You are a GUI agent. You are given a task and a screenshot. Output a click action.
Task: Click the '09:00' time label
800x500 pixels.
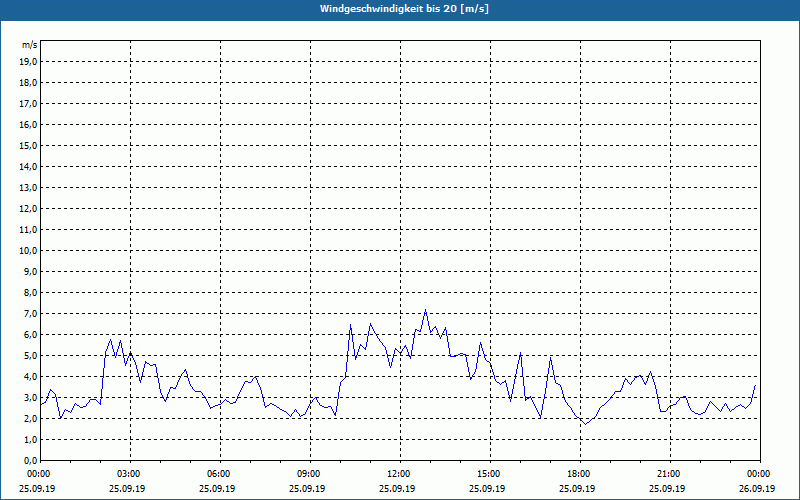[309, 474]
